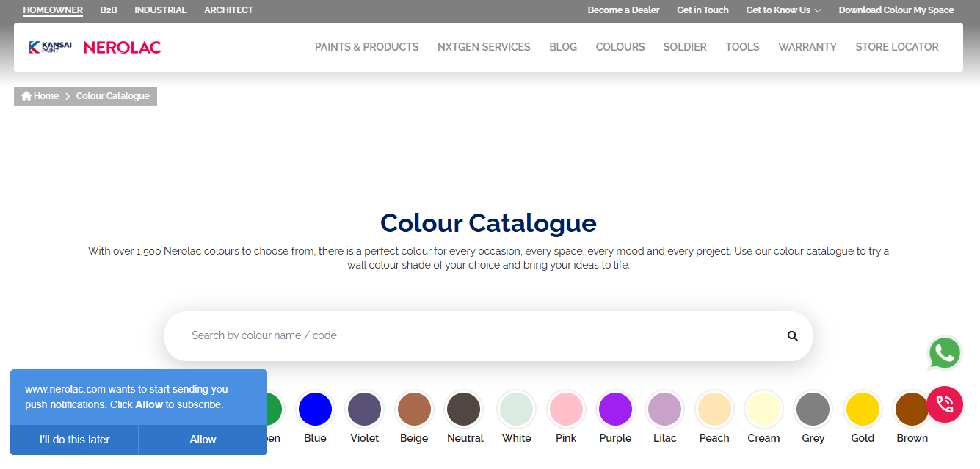This screenshot has height=469, width=980.
Task: Open the Warranty page
Action: point(807,47)
